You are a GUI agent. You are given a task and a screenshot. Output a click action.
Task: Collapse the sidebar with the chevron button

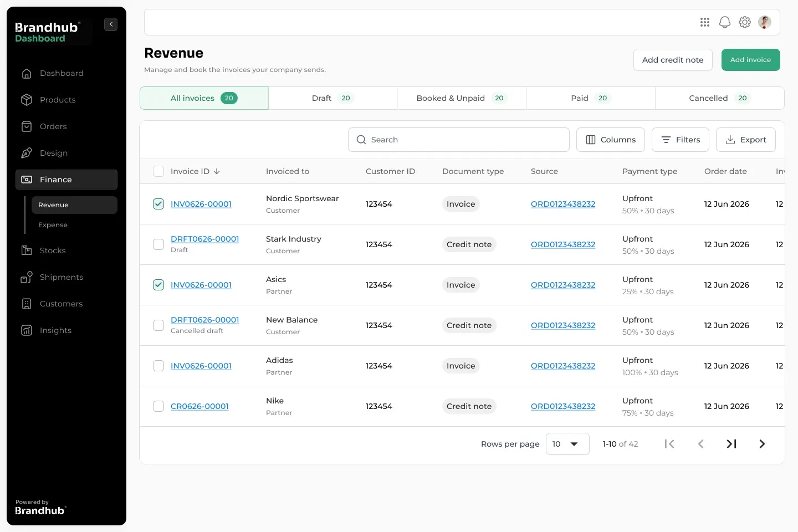[x=111, y=24]
